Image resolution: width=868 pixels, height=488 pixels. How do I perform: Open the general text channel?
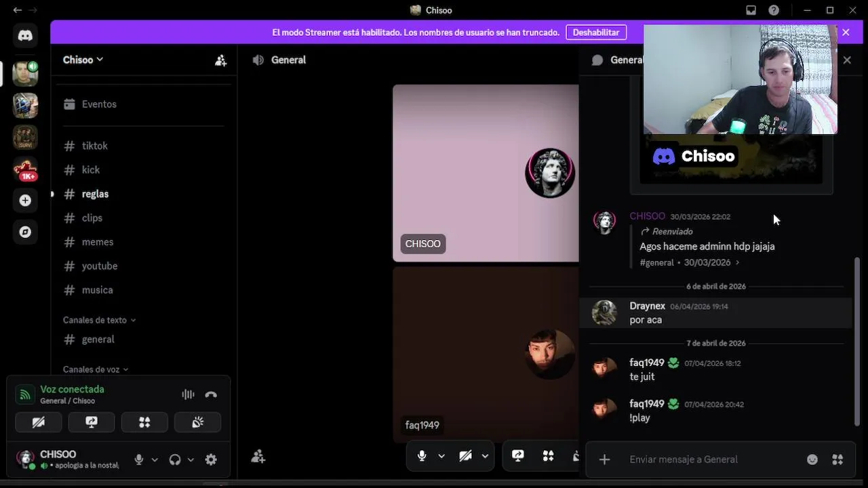[x=143, y=340]
